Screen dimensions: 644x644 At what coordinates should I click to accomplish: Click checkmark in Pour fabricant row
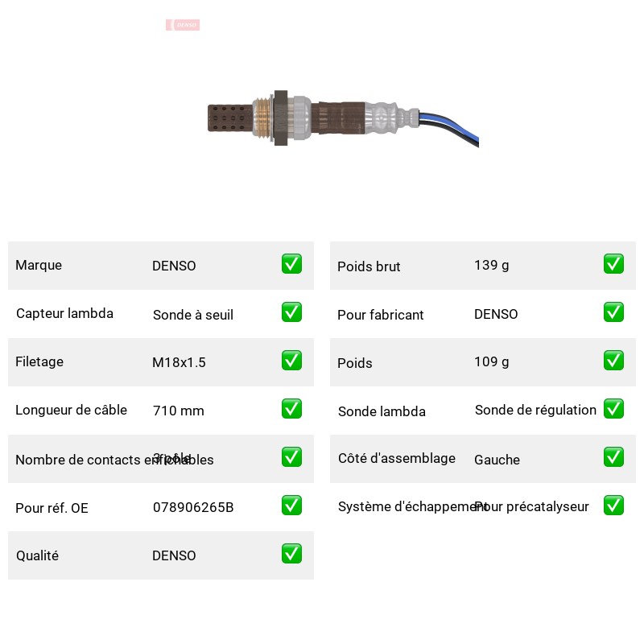[613, 312]
